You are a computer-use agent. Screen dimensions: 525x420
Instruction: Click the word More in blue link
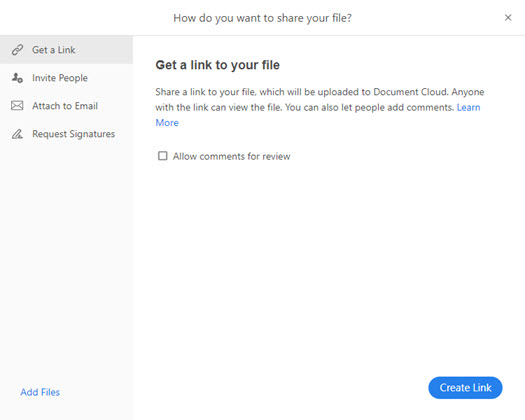(167, 123)
